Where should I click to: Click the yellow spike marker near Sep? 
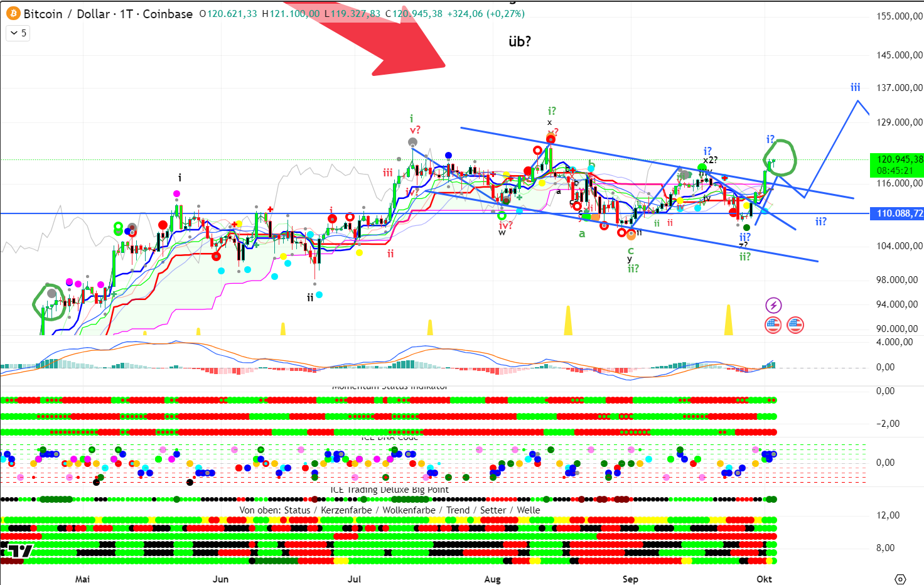pos(568,321)
